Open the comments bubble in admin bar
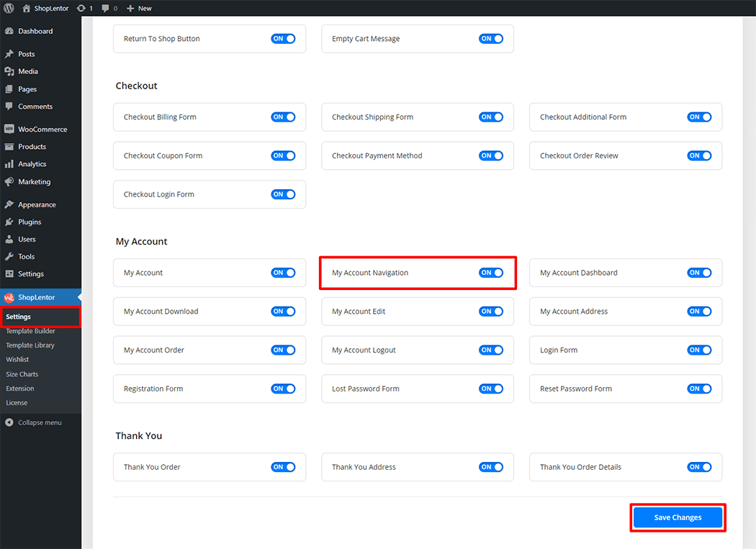This screenshot has height=549, width=756. pos(106,8)
